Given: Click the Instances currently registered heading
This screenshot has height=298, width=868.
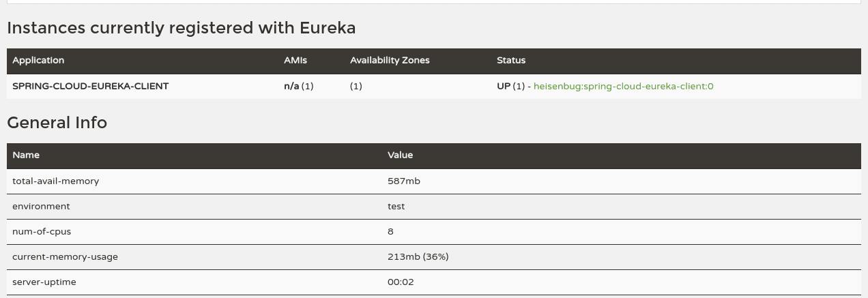Looking at the screenshot, I should tap(181, 28).
